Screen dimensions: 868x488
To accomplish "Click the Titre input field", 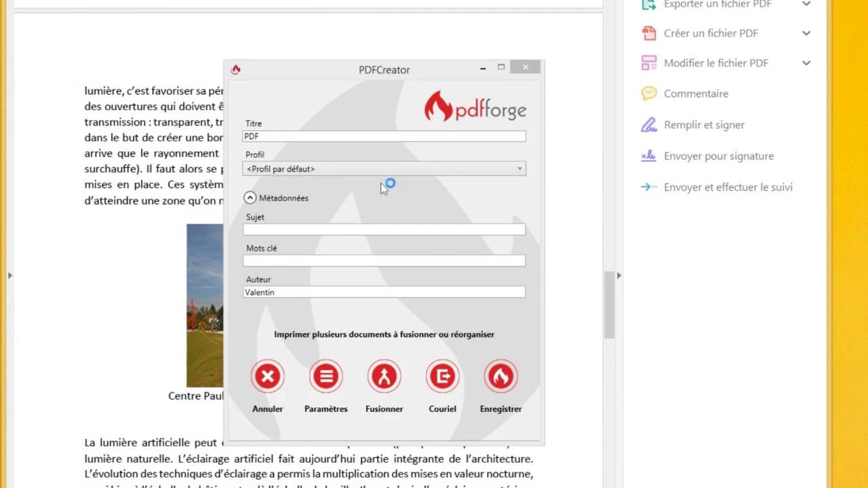I will (384, 136).
